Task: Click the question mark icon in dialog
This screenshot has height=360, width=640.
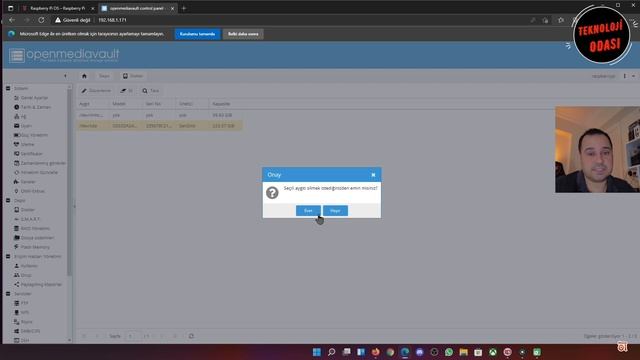Action: click(272, 192)
